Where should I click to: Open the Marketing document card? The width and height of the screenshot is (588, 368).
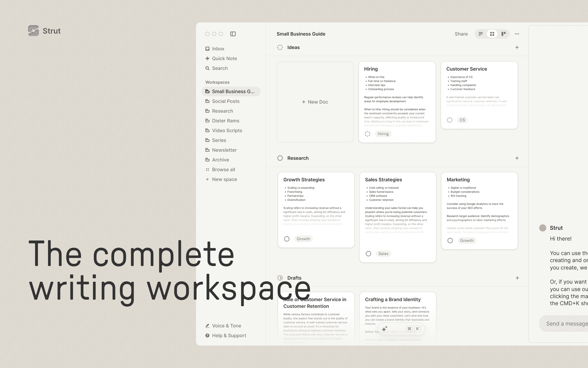pos(479,211)
